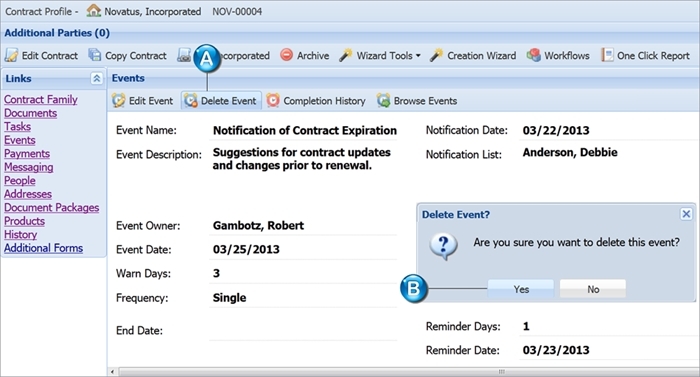Open the Contract Family link
This screenshot has height=377, width=700.
(41, 100)
